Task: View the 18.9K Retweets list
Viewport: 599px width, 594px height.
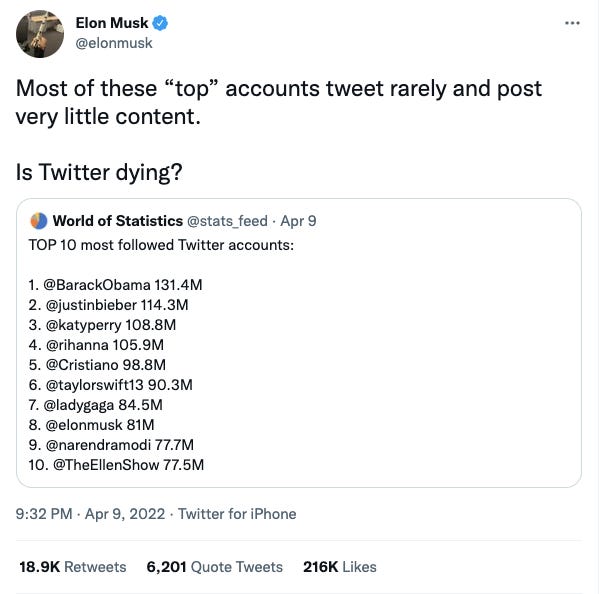Action: (x=73, y=567)
